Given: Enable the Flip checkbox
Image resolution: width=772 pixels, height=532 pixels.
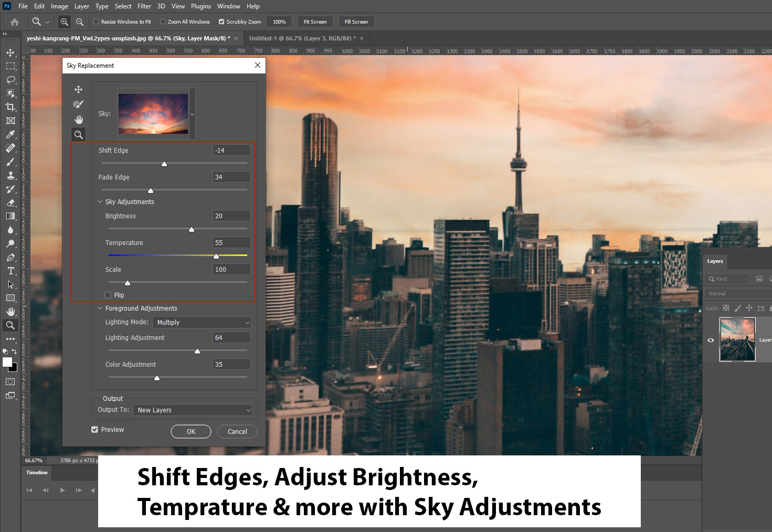Looking at the screenshot, I should (108, 295).
